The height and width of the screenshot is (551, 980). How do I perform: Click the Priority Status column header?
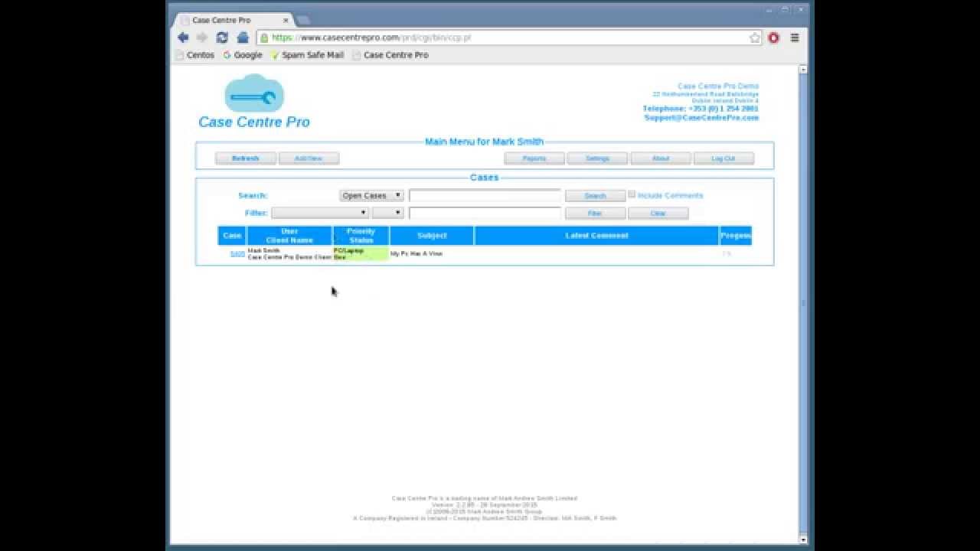tap(361, 236)
